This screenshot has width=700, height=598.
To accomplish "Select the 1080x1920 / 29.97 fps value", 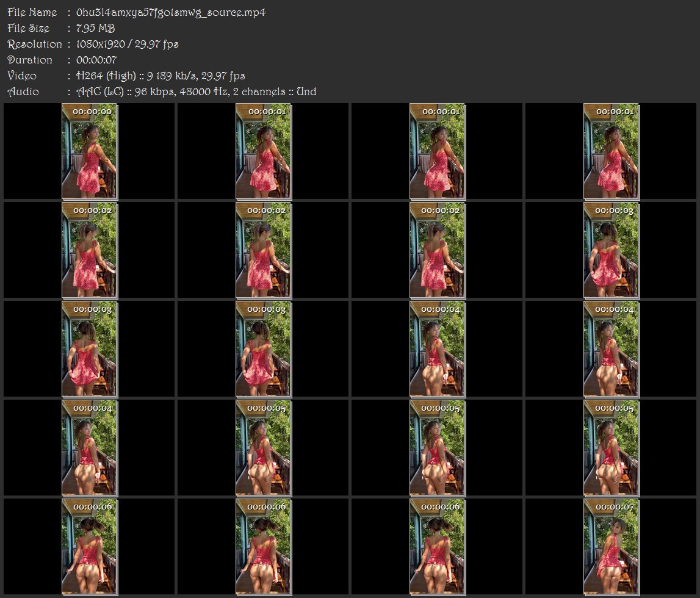I will [x=127, y=44].
